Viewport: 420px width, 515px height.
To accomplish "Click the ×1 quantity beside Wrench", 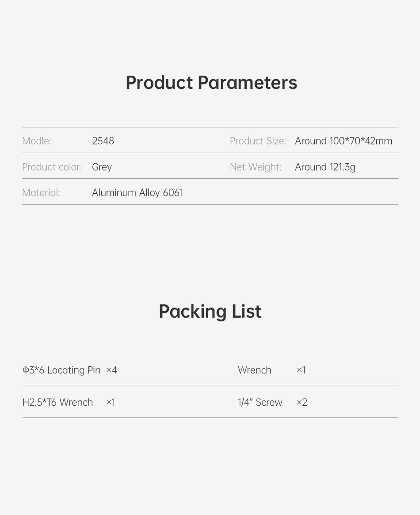I will 301,370.
